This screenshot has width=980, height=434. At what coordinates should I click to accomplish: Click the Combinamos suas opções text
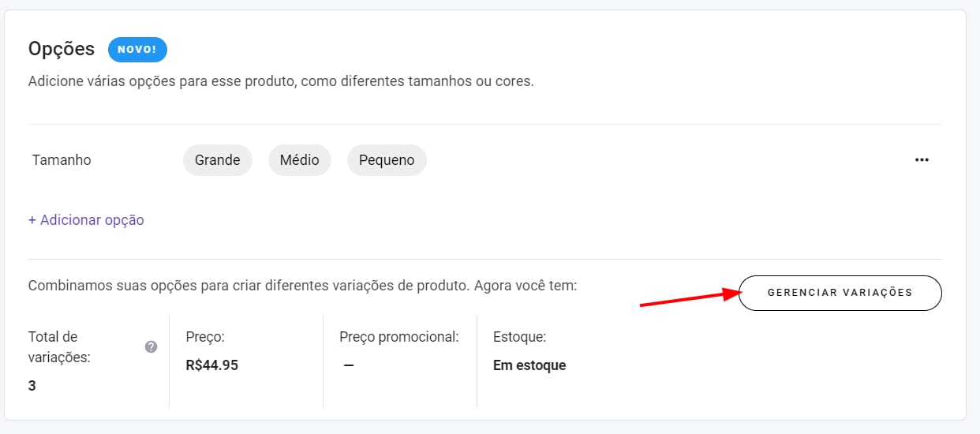click(x=302, y=286)
